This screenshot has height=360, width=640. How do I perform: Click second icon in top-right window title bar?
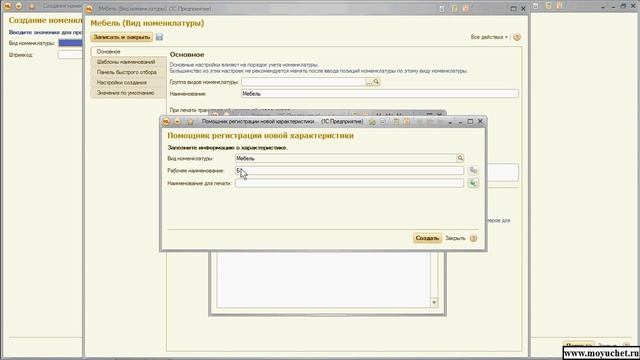549,6
